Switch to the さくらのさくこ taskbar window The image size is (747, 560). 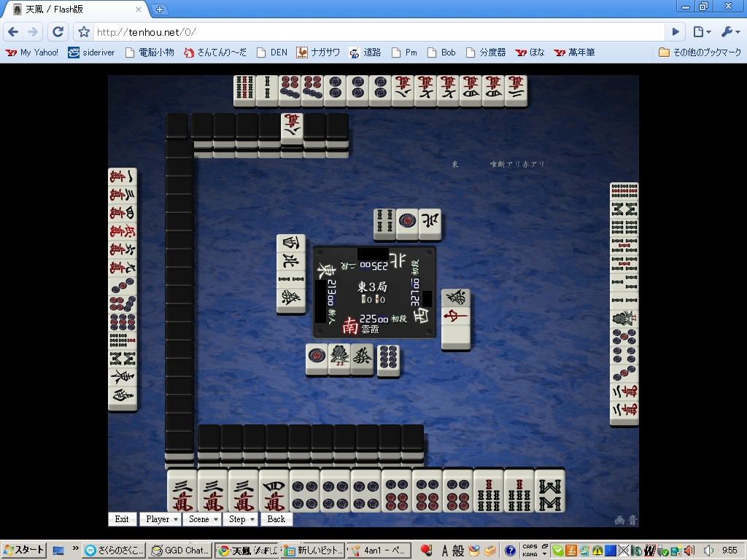click(113, 551)
